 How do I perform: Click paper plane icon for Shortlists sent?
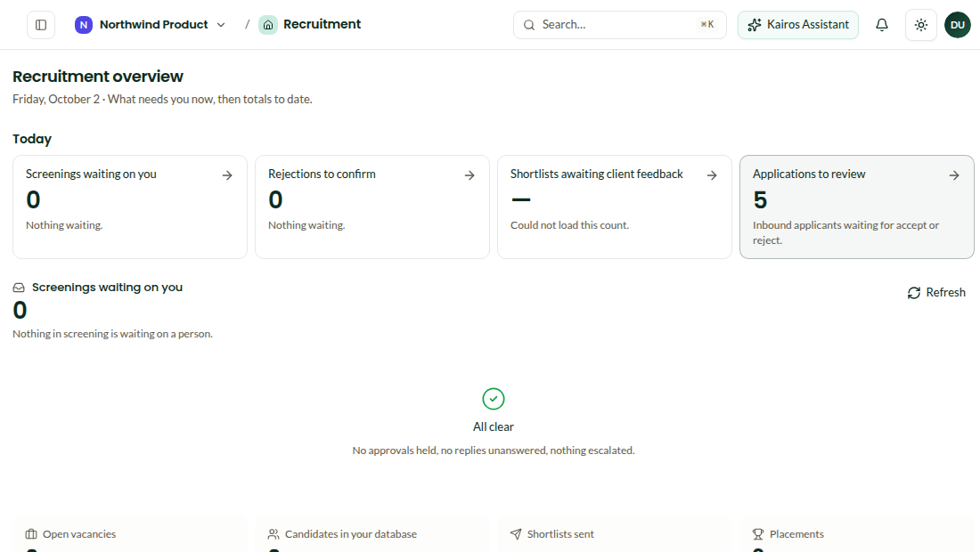516,534
